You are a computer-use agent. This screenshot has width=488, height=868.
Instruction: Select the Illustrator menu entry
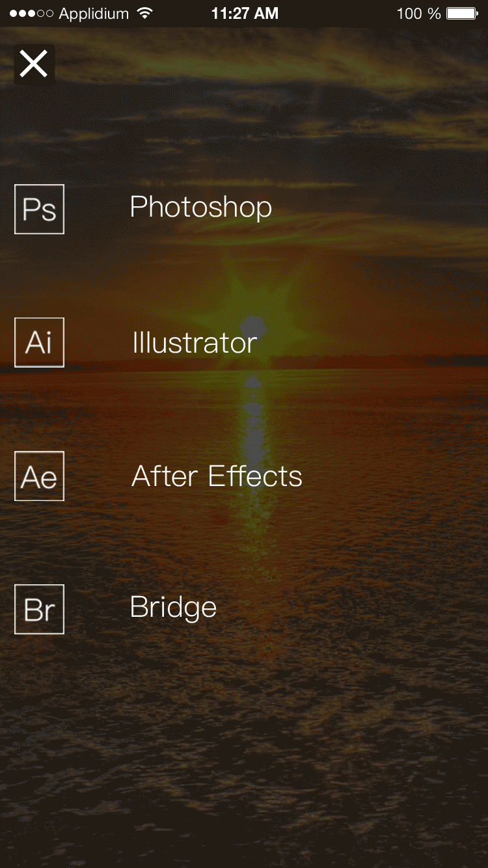[x=195, y=343]
